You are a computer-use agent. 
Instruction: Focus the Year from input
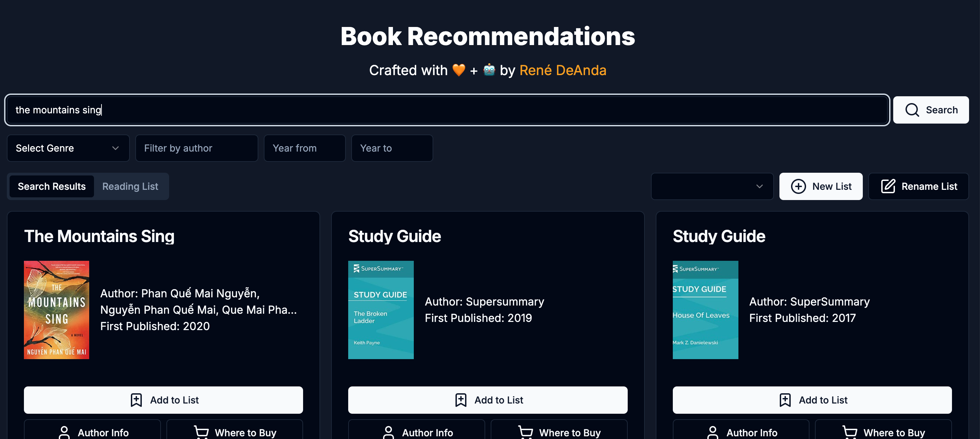pos(304,148)
